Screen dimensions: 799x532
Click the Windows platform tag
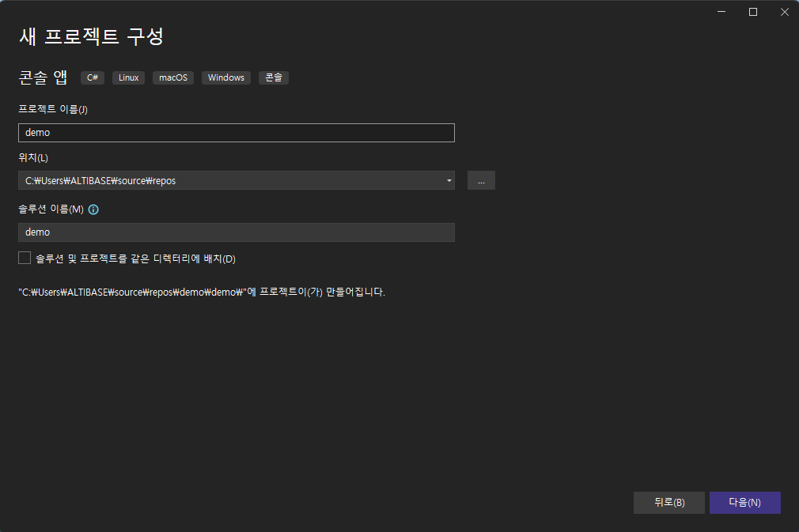click(x=226, y=77)
